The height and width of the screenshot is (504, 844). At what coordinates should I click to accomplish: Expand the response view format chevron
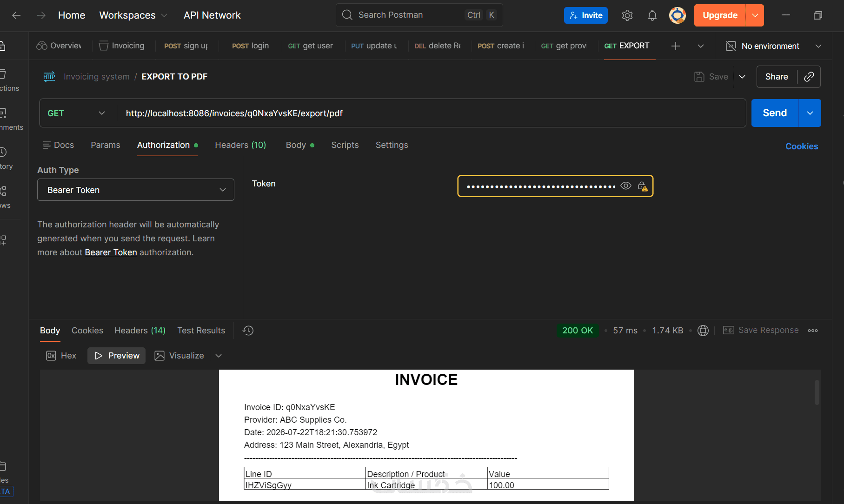(219, 356)
